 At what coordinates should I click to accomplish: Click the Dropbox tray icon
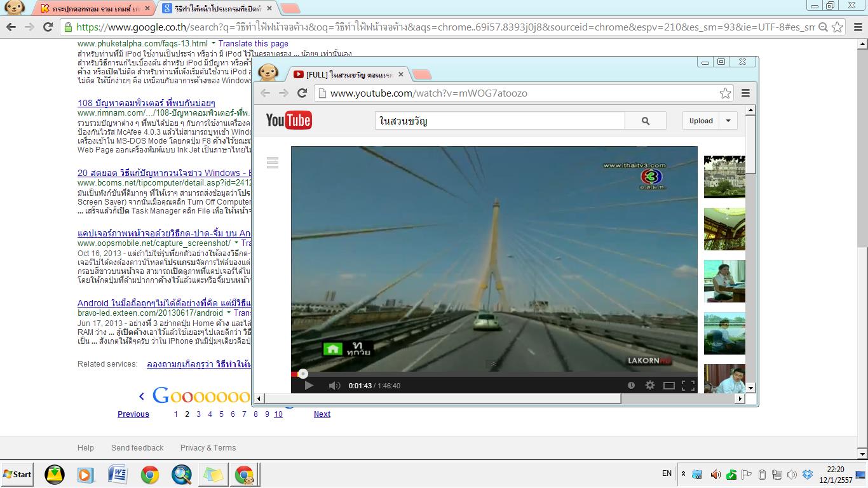point(808,475)
